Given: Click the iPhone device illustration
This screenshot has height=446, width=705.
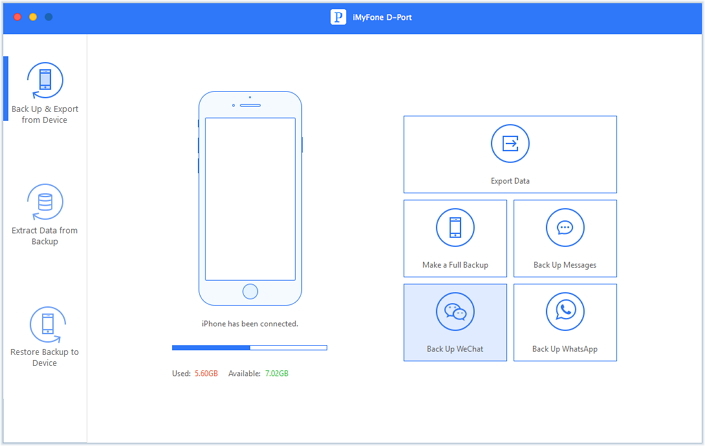Looking at the screenshot, I should click(x=250, y=198).
